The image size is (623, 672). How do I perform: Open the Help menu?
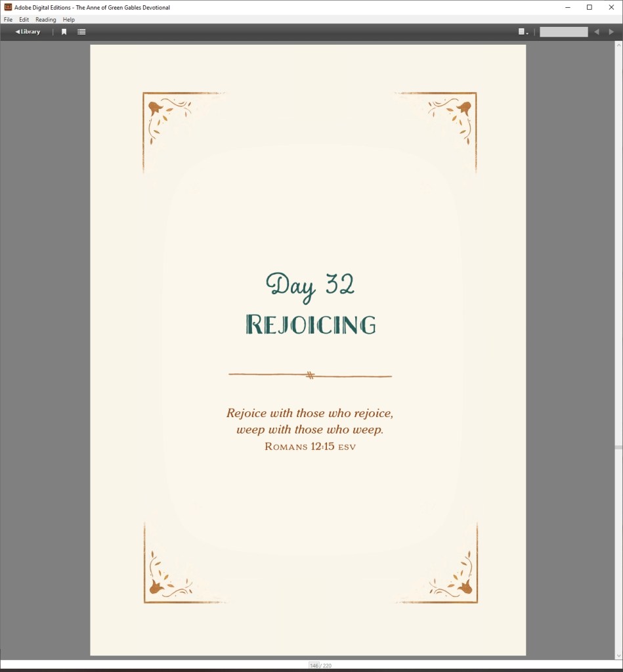(69, 20)
